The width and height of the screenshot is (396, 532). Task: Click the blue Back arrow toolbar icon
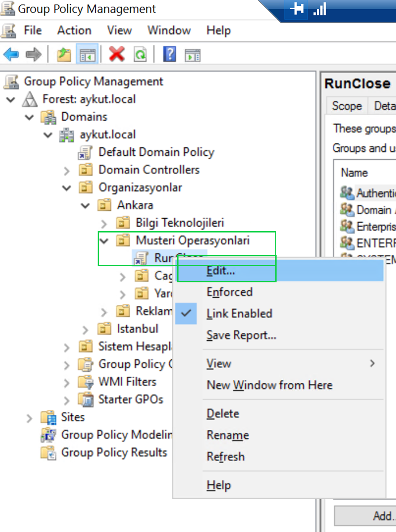11,54
